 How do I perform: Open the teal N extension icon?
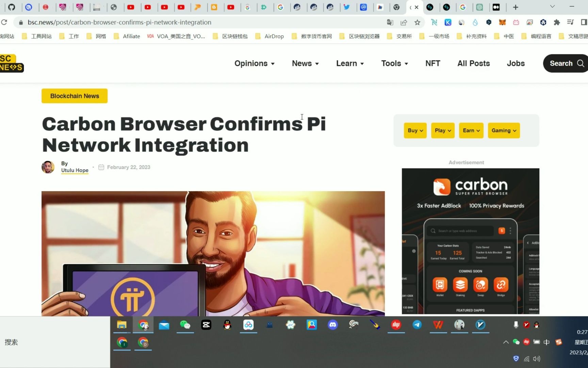pyautogui.click(x=434, y=22)
